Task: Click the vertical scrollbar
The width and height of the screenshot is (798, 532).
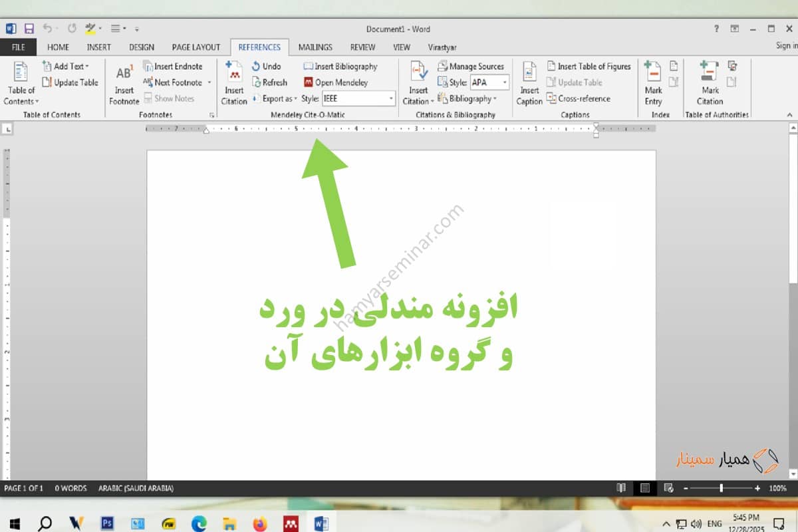Action: tap(793, 301)
